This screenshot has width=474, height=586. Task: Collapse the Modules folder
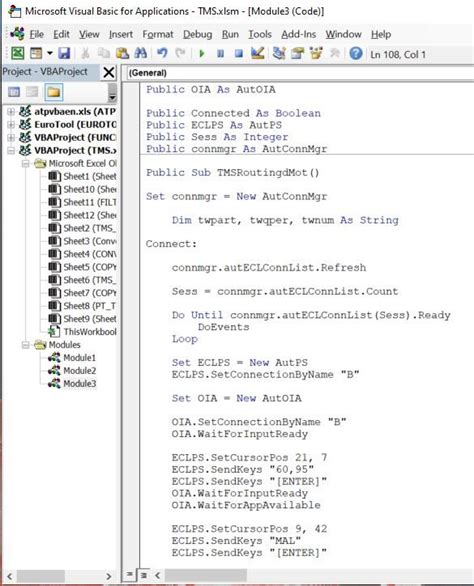pyautogui.click(x=25, y=345)
